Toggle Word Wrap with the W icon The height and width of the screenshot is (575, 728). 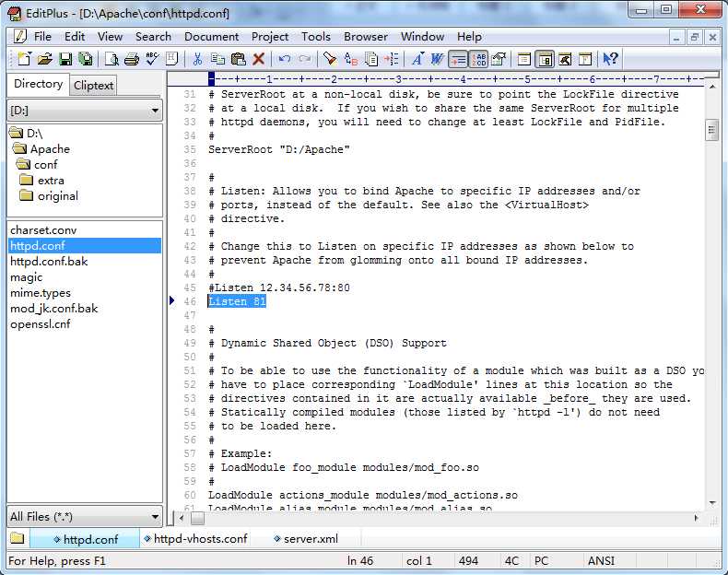(438, 59)
